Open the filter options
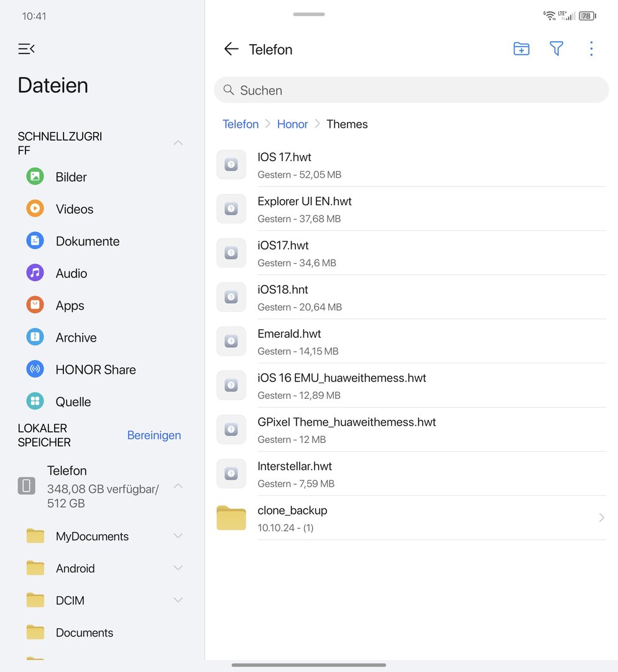The height and width of the screenshot is (672, 618). (556, 49)
